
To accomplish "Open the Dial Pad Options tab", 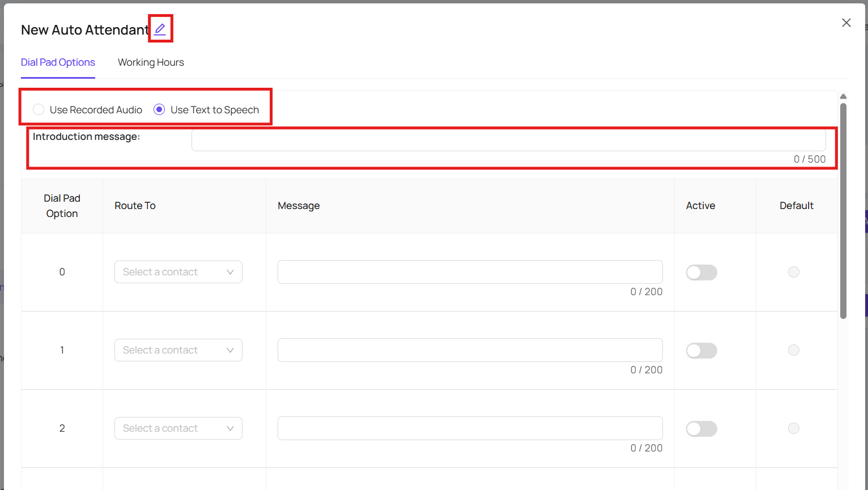I will [x=58, y=62].
